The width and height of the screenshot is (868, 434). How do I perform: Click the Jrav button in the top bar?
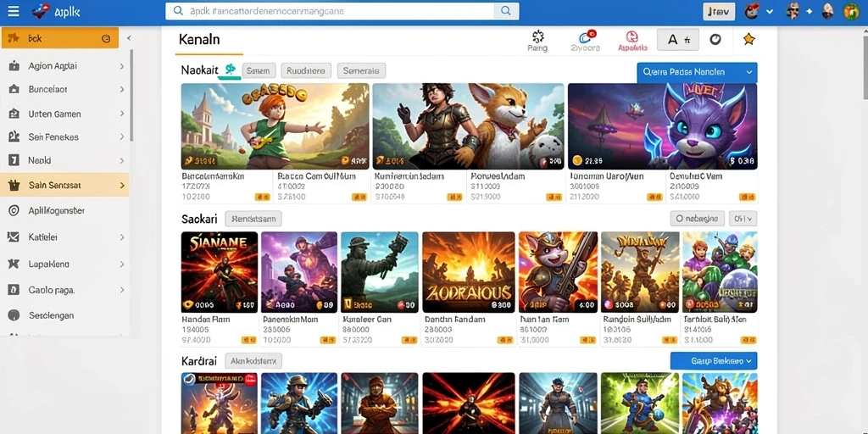pos(719,11)
